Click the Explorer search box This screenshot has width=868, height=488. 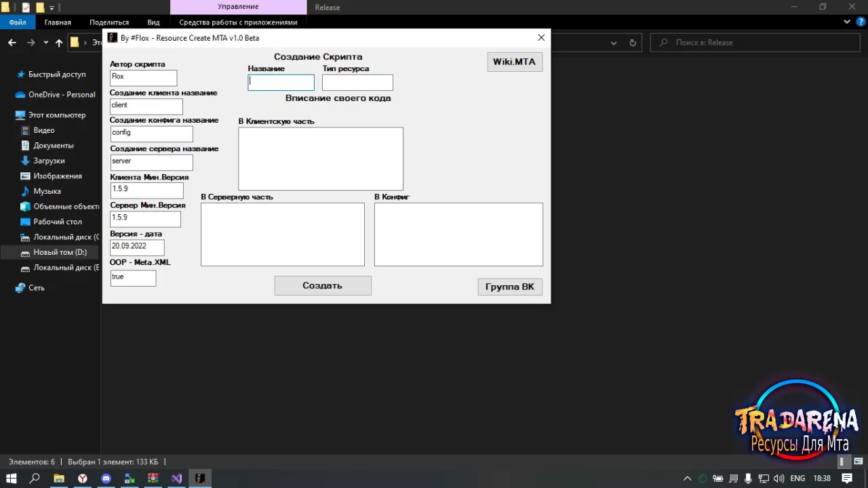click(756, 42)
